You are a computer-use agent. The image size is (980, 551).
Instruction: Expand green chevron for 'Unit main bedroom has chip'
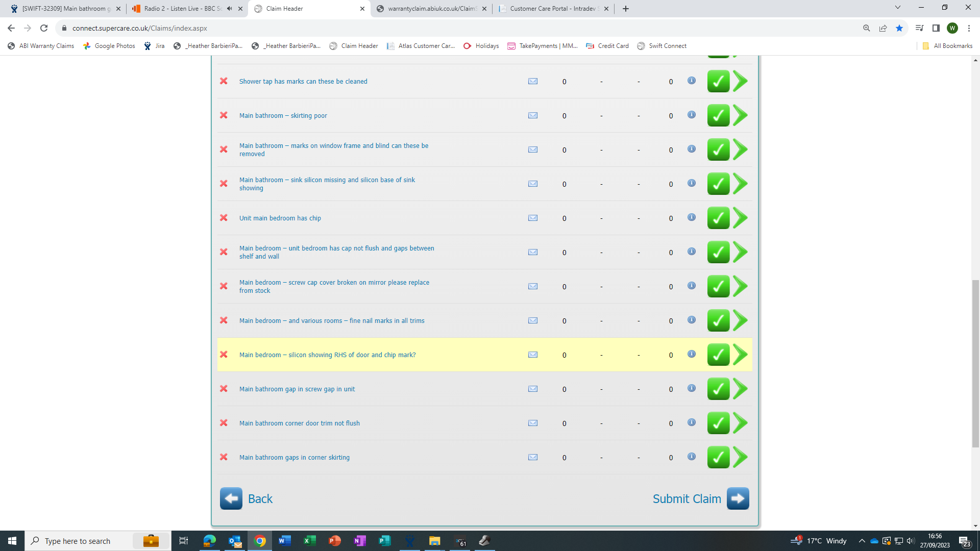740,218
